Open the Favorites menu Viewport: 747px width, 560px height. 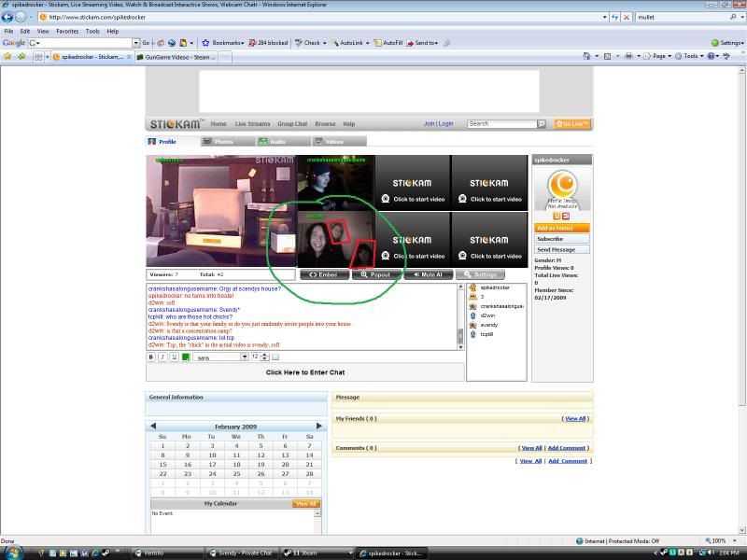(67, 31)
